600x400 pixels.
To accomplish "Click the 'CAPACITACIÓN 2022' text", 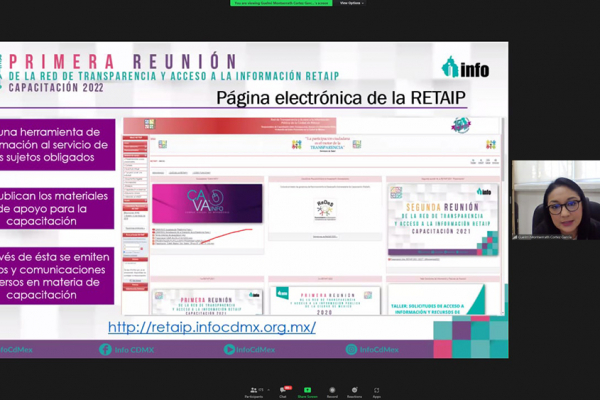I will [56, 87].
